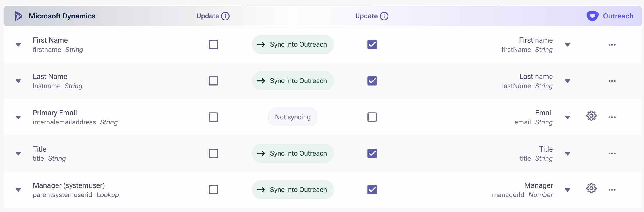
Task: Open Outreach field dropdown for Email
Action: coord(567,117)
